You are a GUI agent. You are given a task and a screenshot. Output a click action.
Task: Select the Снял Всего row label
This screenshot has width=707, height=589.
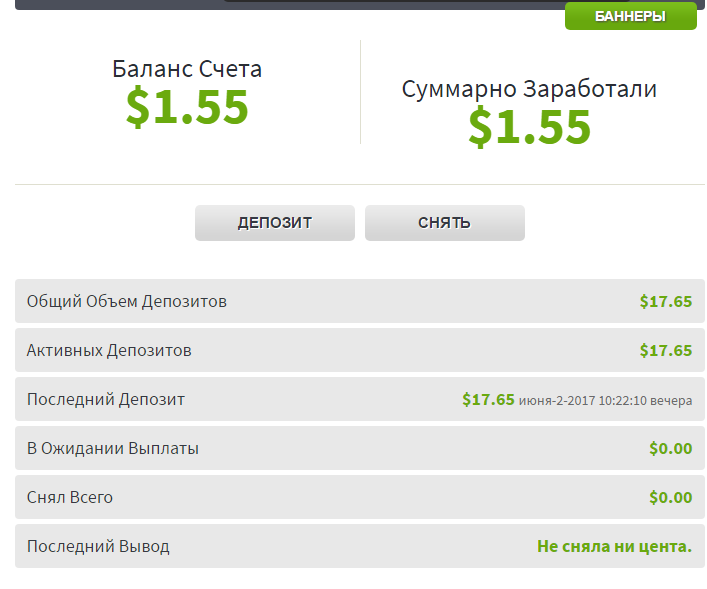click(70, 497)
